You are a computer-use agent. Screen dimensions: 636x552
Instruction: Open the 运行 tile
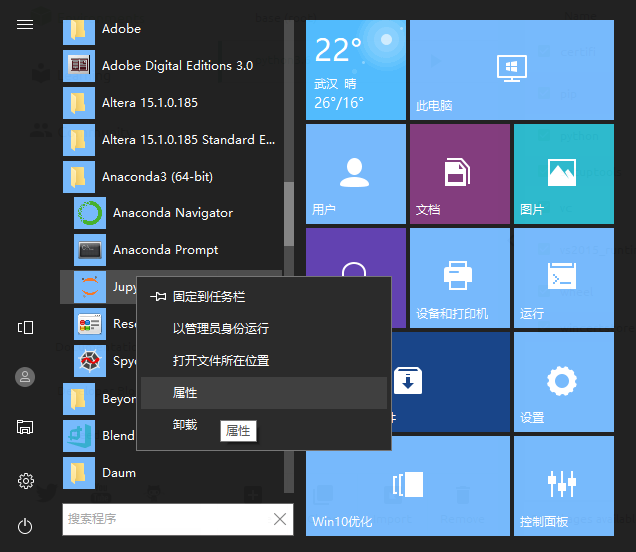(564, 278)
